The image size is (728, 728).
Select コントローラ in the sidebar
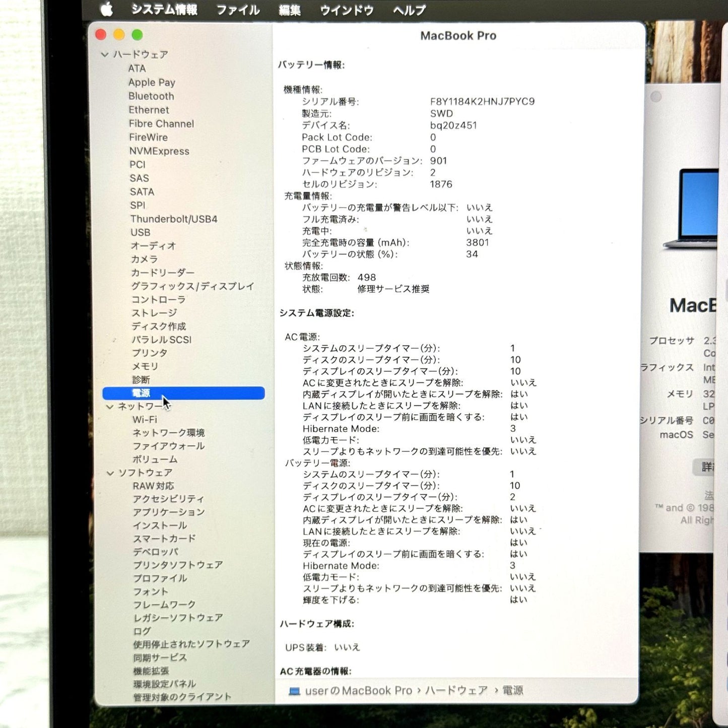[x=158, y=300]
